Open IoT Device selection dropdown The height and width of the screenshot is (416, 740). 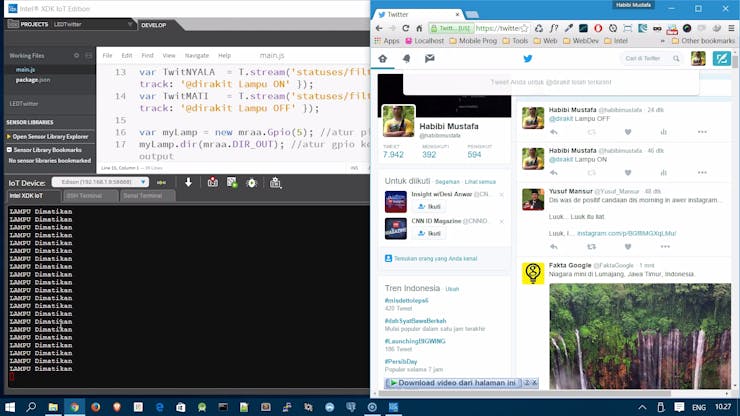[x=101, y=182]
